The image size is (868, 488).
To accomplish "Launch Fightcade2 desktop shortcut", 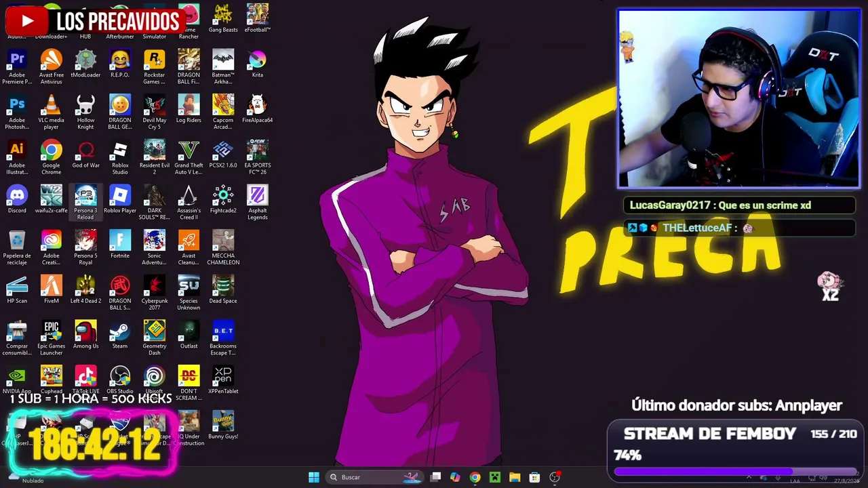I will [x=223, y=200].
